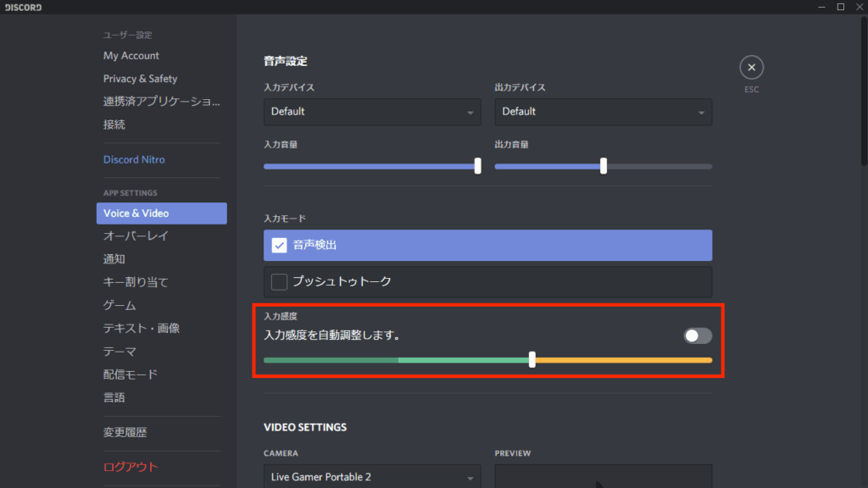
Task: Click the Discord logo in title bar
Action: coord(23,7)
